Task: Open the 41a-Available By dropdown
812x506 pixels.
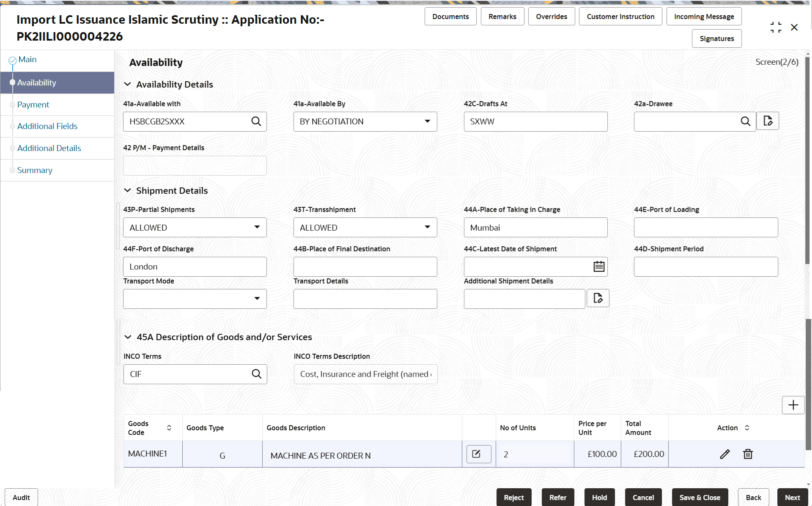Action: [x=427, y=121]
